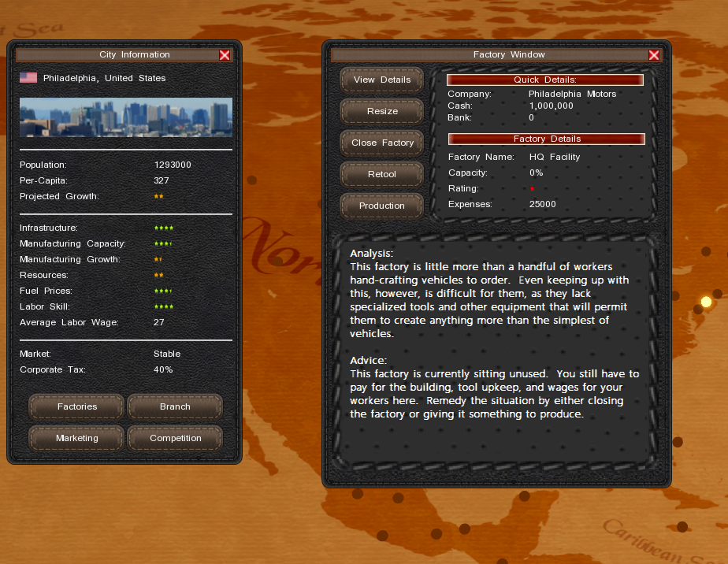Screen dimensions: 728x564
Task: Open the Factories list for Philadelphia
Action: (x=76, y=406)
